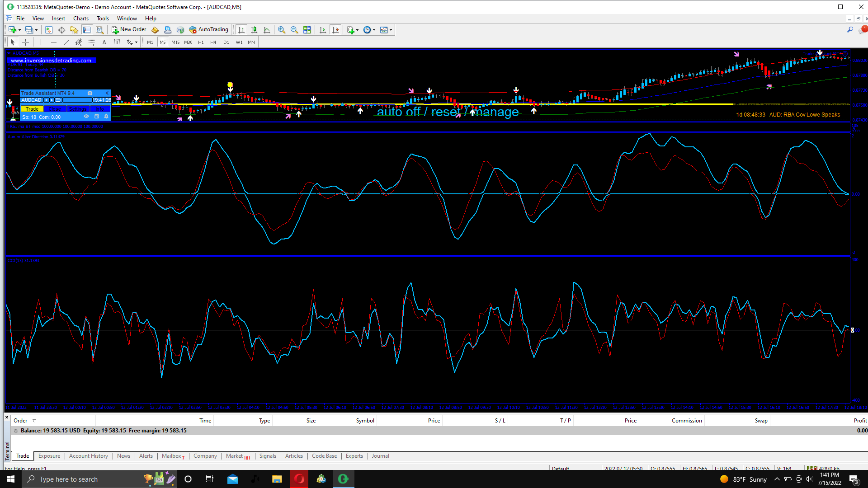
Task: Switch to Account History tab
Action: point(88,456)
